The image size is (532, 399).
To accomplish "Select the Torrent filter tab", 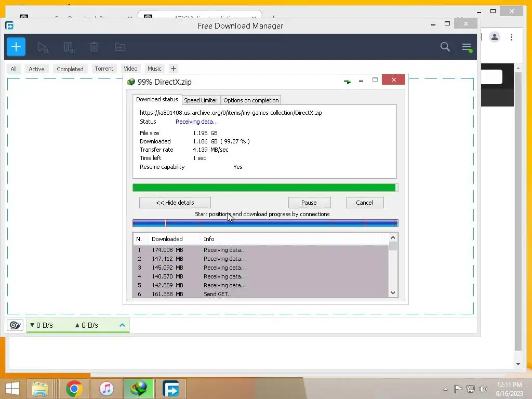I will tap(104, 69).
